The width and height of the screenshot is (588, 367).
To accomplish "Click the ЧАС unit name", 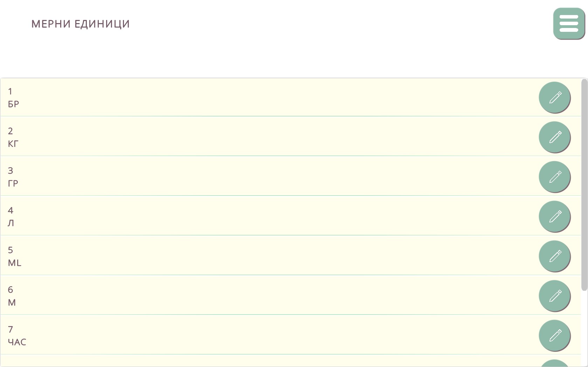I will [x=17, y=342].
